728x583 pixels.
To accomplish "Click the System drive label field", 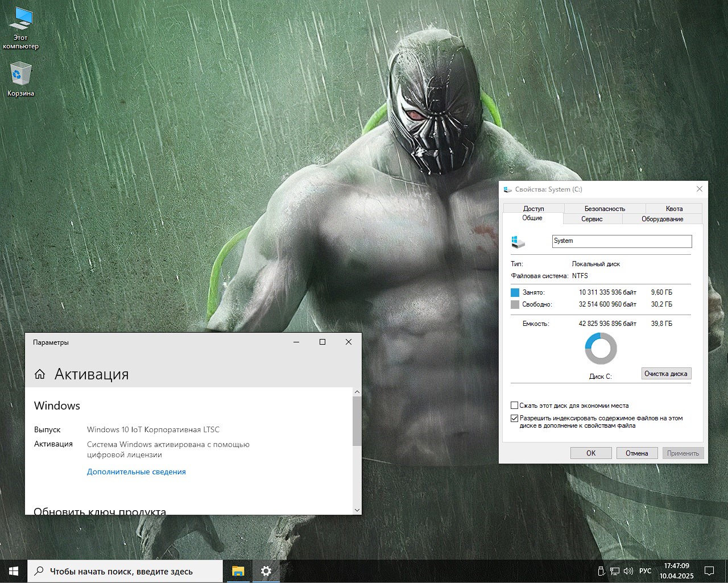I will pos(622,241).
